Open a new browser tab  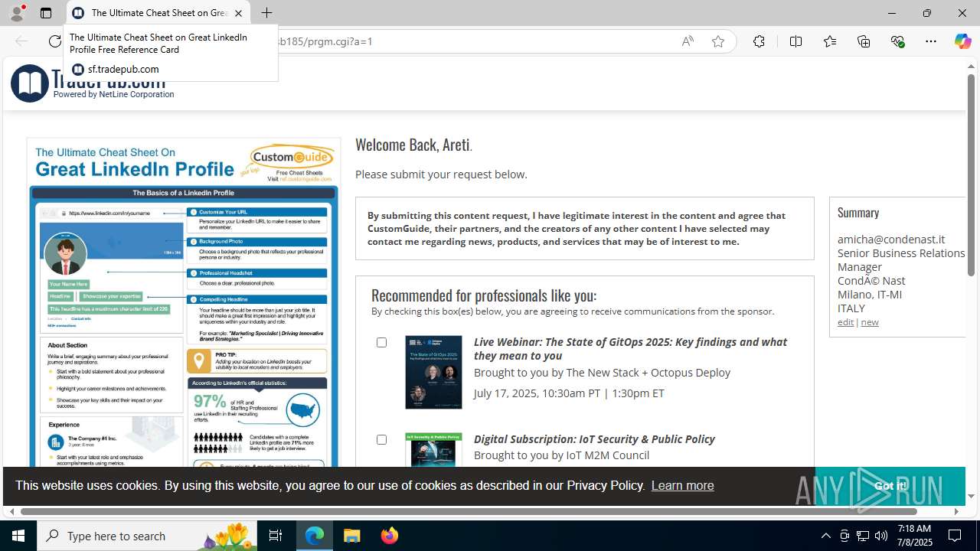(x=266, y=13)
